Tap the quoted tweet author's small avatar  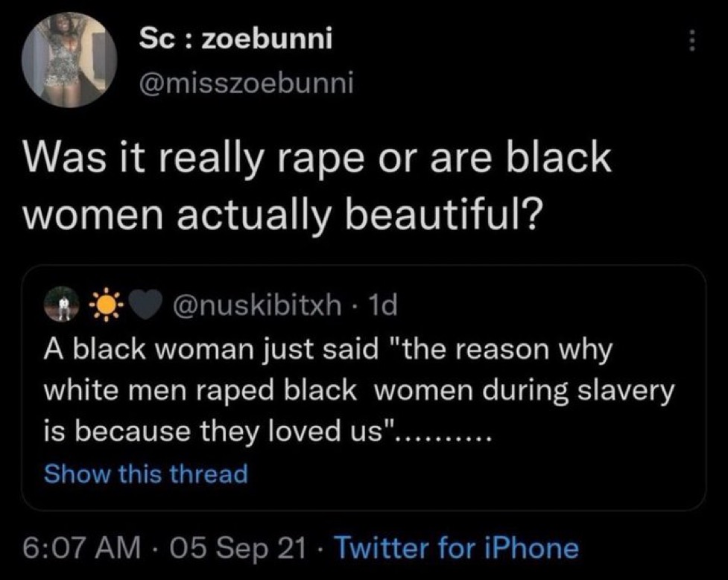pos(61,304)
